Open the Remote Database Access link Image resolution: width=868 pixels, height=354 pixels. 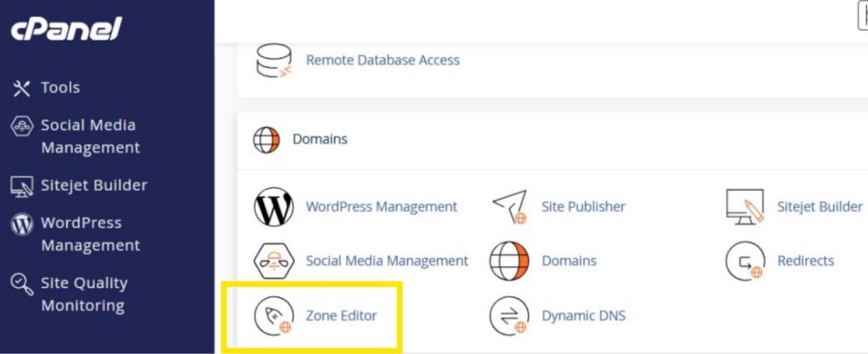click(x=382, y=60)
